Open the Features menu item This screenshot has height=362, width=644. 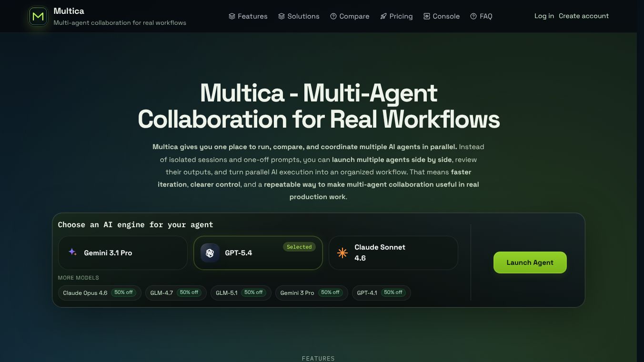[x=248, y=16]
